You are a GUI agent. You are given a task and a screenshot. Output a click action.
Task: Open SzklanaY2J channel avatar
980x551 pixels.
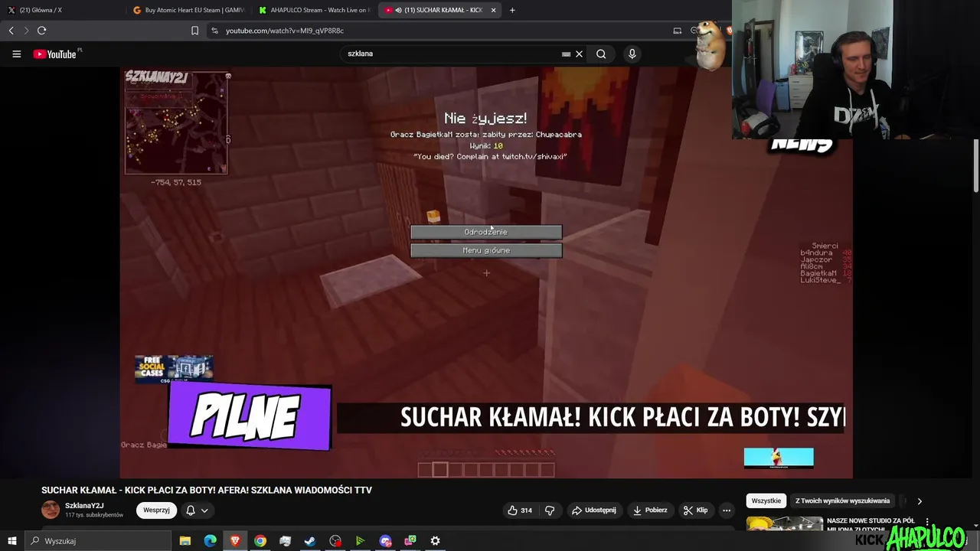[51, 510]
